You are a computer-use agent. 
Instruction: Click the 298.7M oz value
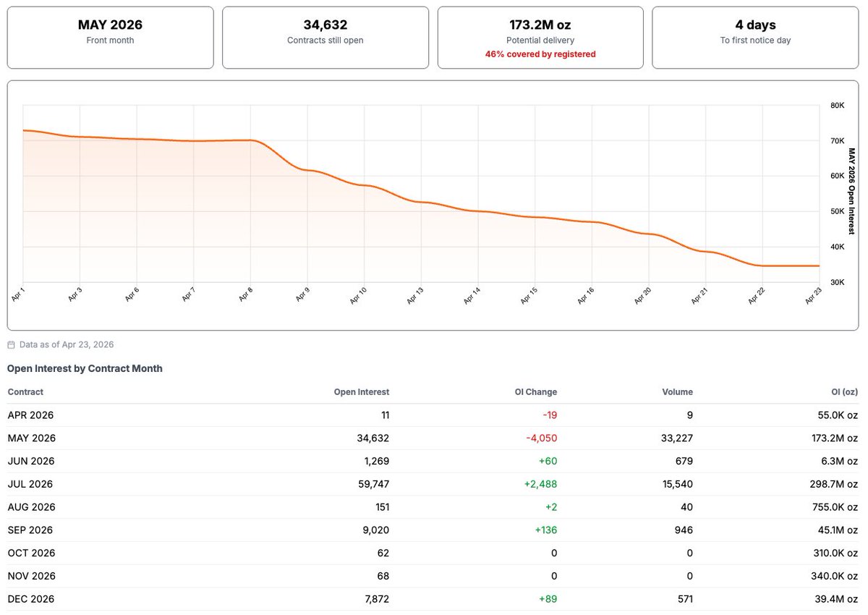click(835, 484)
